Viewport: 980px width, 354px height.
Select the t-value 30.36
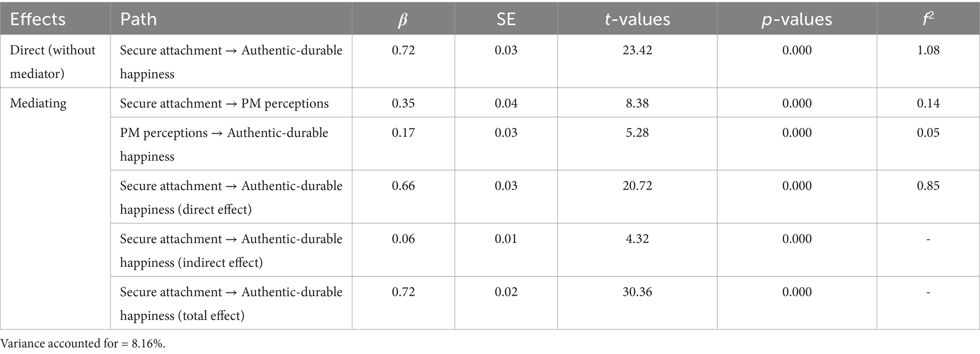coord(637,291)
